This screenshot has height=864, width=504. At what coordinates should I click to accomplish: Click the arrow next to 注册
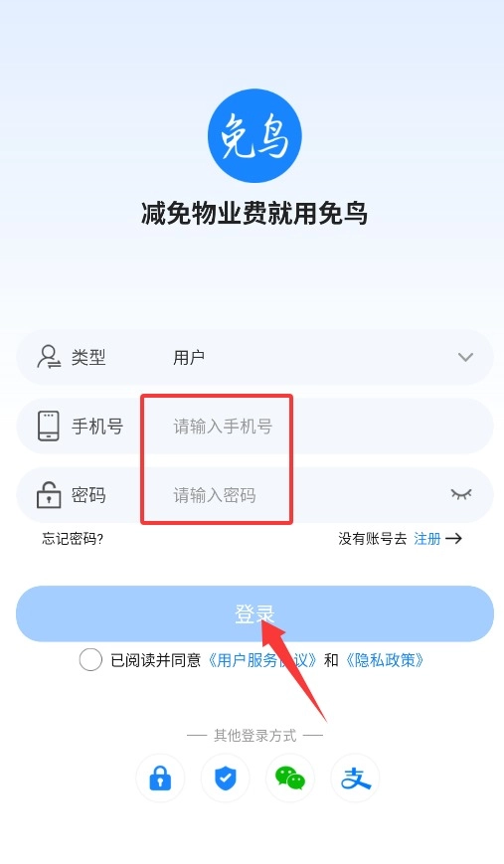point(454,538)
